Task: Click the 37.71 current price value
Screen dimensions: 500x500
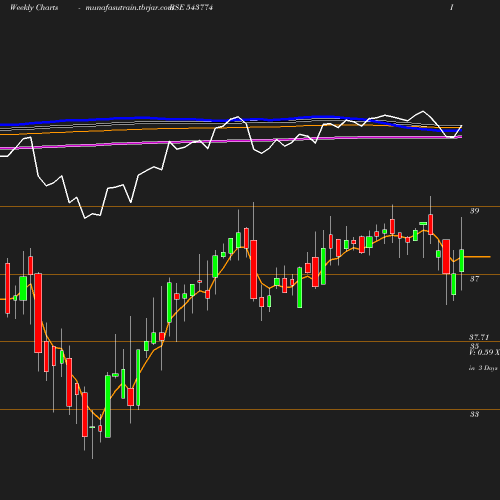Action: coord(479,337)
